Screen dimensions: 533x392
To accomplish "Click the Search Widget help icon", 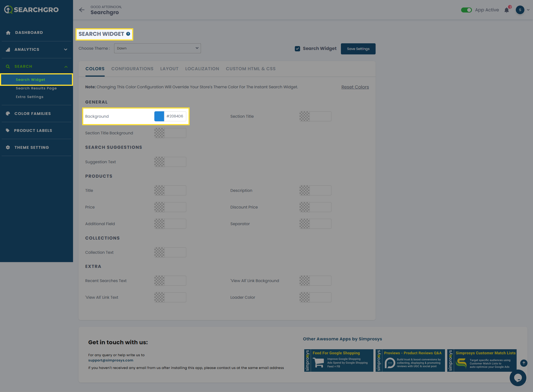I will point(128,34).
